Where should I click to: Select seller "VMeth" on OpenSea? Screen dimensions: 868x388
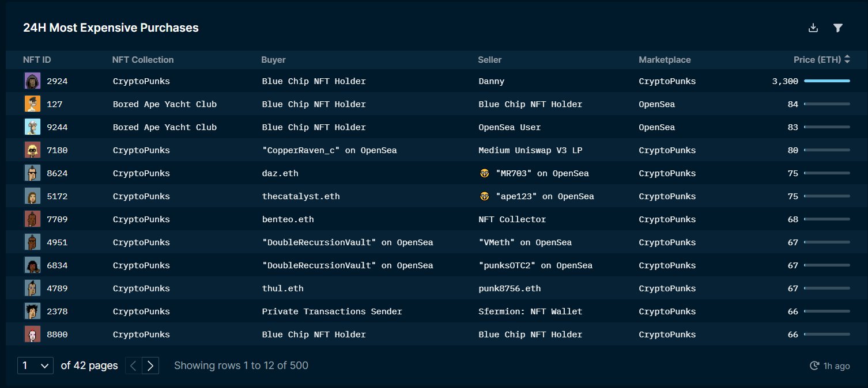[525, 242]
